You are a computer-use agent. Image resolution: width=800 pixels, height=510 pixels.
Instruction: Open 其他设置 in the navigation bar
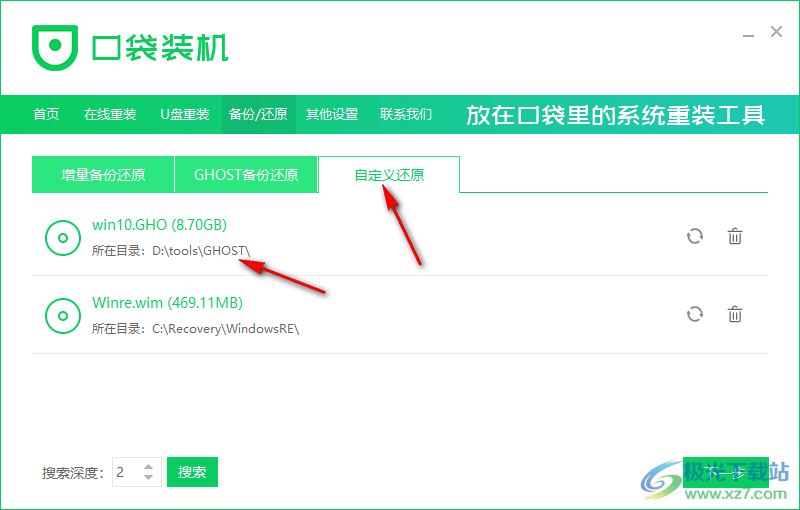pos(332,114)
